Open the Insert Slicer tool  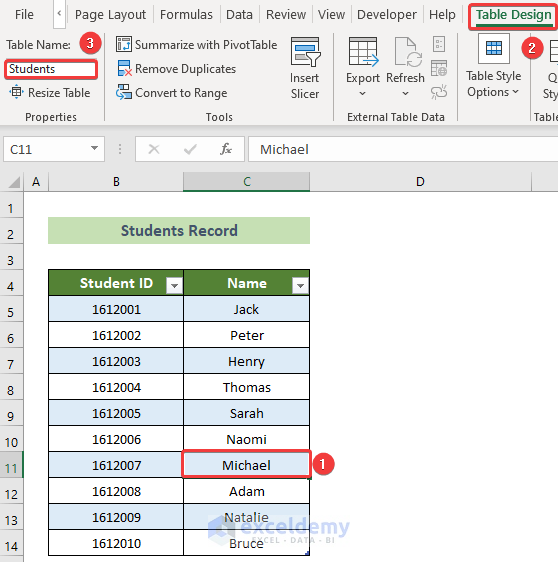point(305,68)
